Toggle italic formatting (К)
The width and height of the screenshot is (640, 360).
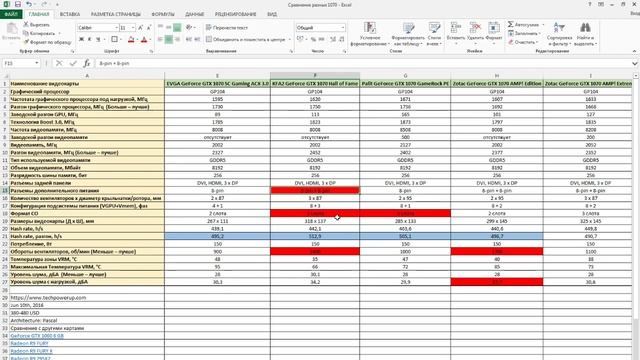coord(89,40)
